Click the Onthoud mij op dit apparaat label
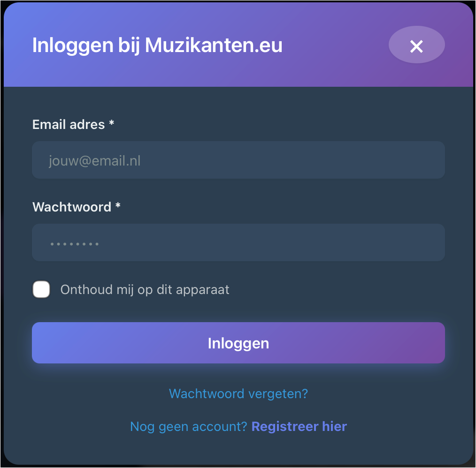This screenshot has width=476, height=468. (145, 289)
